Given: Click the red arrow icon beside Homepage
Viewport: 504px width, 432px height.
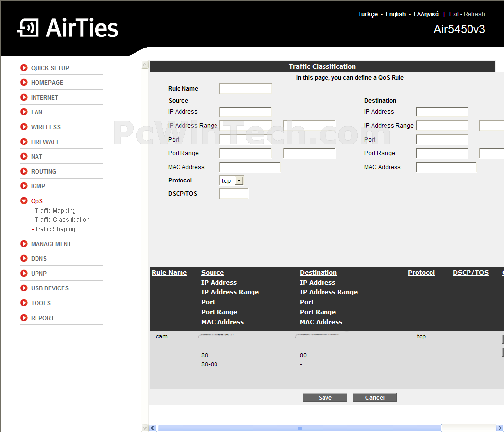Looking at the screenshot, I should (24, 82).
